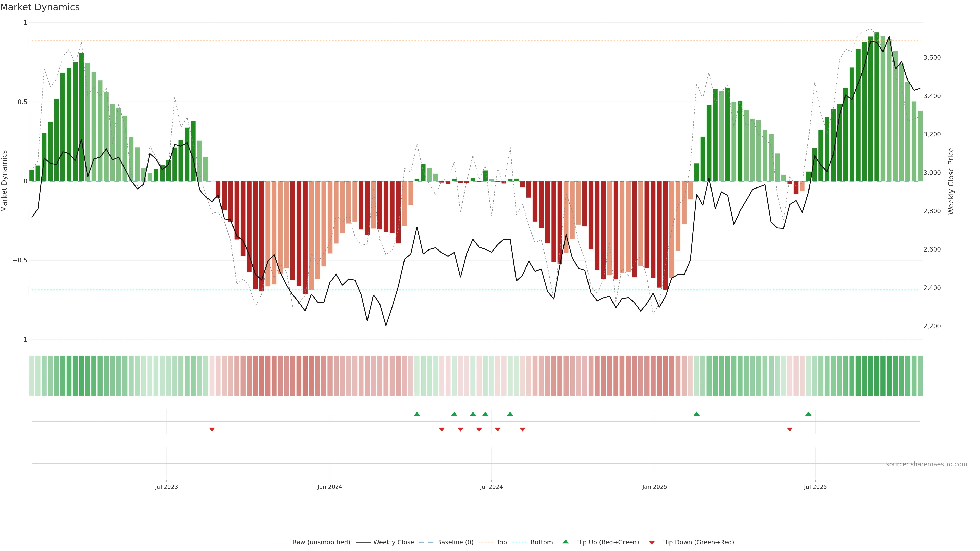This screenshot has width=980, height=551.
Task: Hide the Baseline (0) series via the legend
Action: click(x=455, y=542)
